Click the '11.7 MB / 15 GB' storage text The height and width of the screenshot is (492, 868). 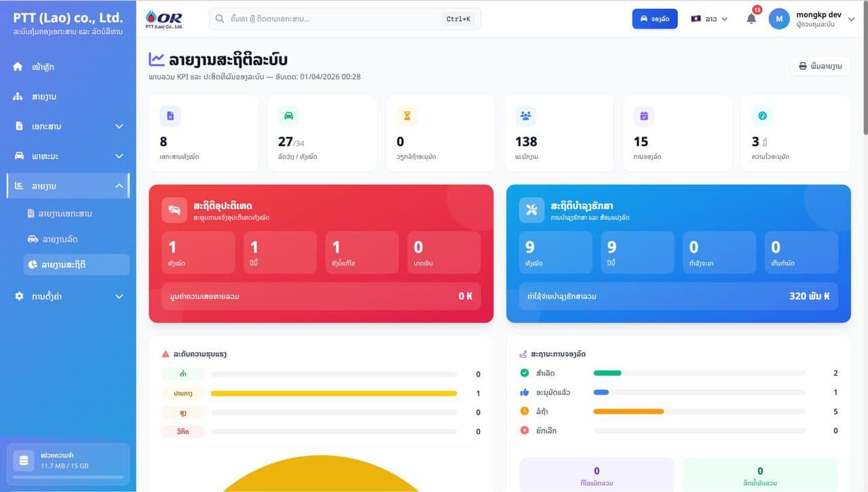coord(64,466)
